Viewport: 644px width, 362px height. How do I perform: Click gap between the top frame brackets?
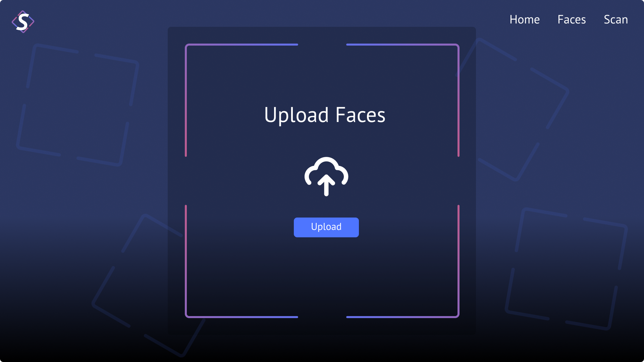pos(322,44)
